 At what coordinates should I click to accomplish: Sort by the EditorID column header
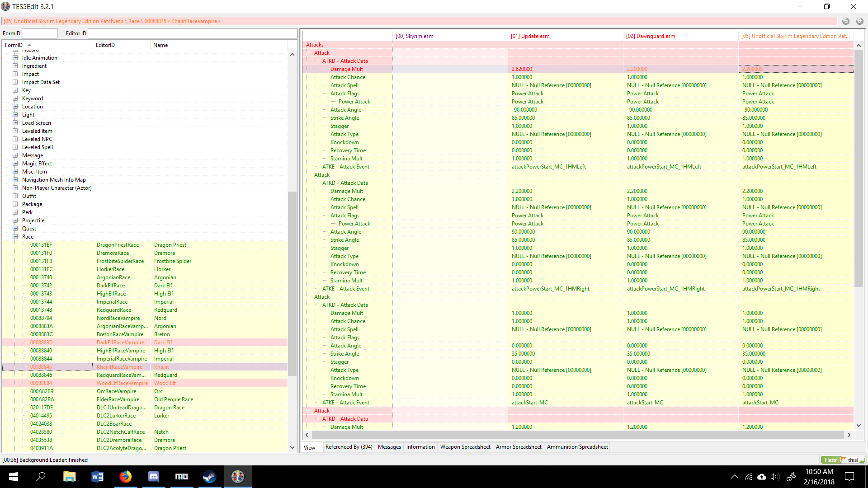(x=122, y=45)
